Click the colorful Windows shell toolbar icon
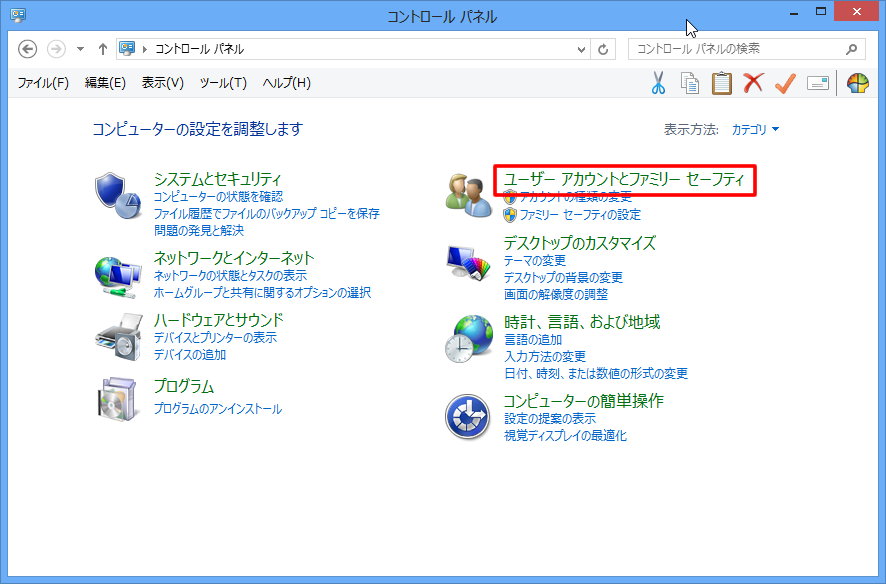Screen dimensions: 886x584 (857, 83)
